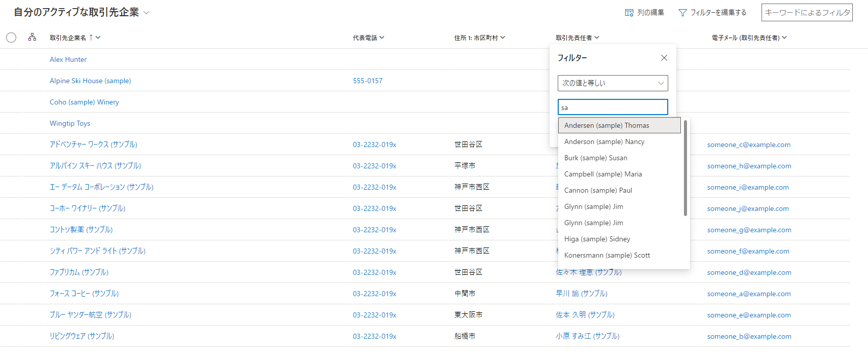Open the 取引先企業名 column header menu
This screenshot has width=868, height=357.
(75, 38)
